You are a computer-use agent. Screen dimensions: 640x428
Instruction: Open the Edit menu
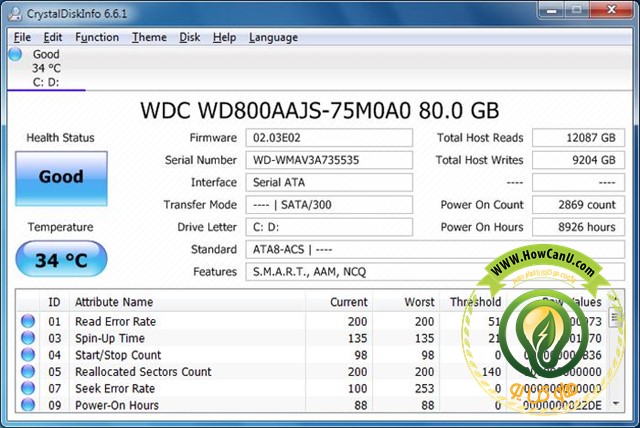(x=53, y=38)
